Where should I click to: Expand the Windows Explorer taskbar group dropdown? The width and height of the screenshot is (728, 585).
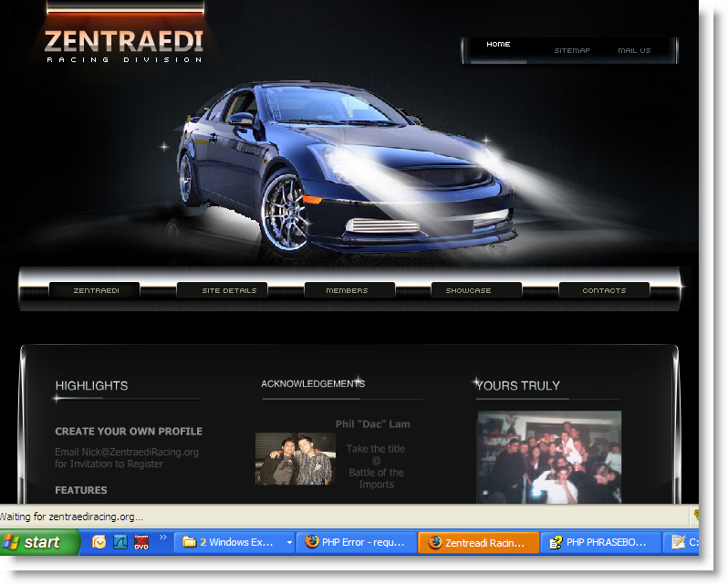coord(289,542)
